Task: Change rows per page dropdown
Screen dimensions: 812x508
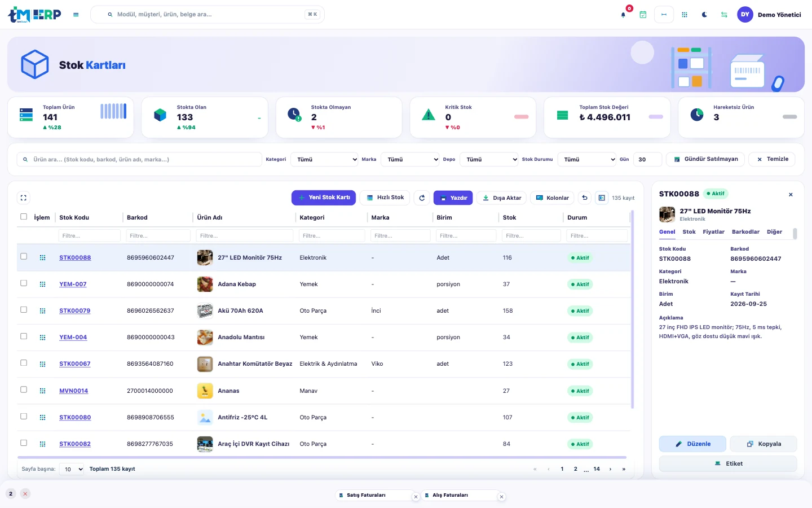Action: (x=72, y=469)
